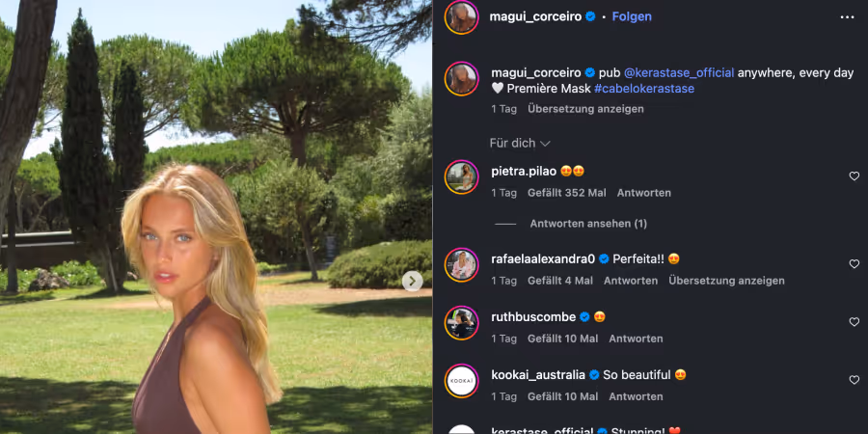Open the @kerastase_official mention link
Image resolution: width=868 pixels, height=434 pixels.
[679, 72]
